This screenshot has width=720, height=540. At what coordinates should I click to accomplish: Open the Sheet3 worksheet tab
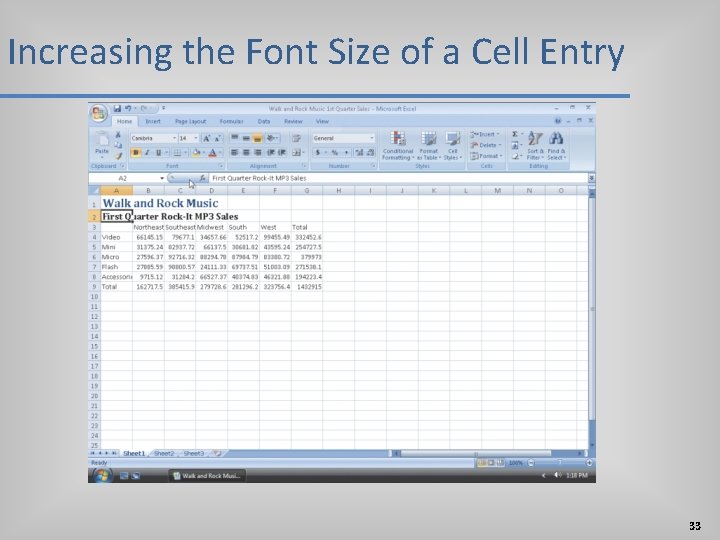(194, 454)
